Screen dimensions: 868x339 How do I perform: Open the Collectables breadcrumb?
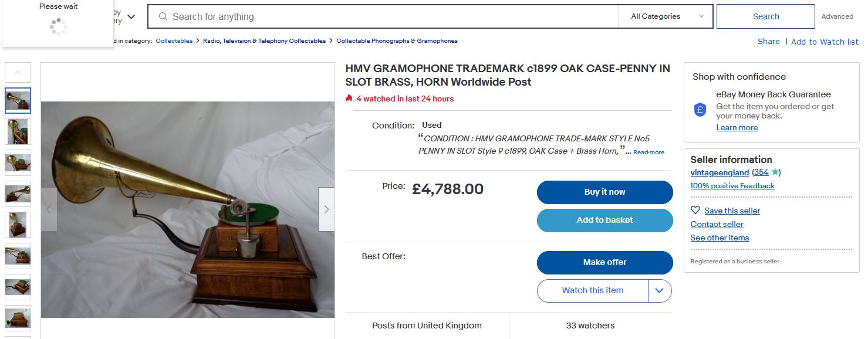pos(174,41)
